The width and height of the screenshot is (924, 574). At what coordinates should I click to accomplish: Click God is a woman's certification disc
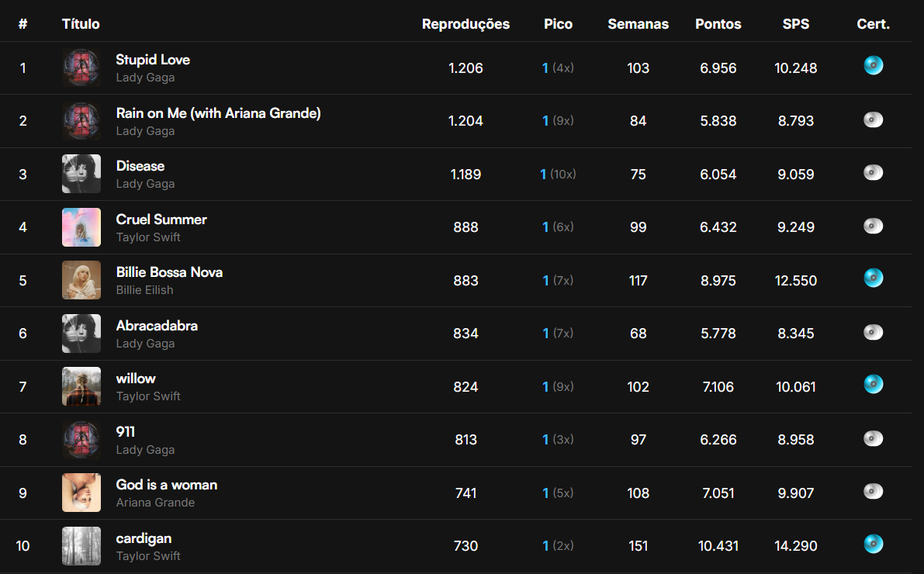pyautogui.click(x=874, y=492)
